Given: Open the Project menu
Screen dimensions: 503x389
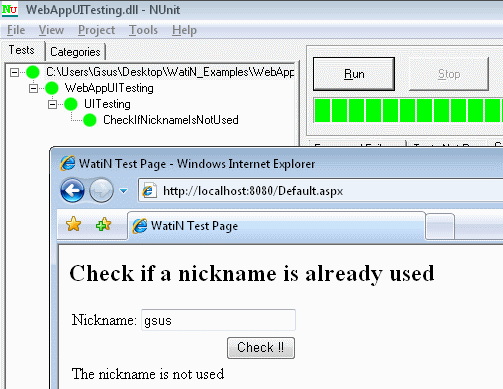Looking at the screenshot, I should point(96,30).
